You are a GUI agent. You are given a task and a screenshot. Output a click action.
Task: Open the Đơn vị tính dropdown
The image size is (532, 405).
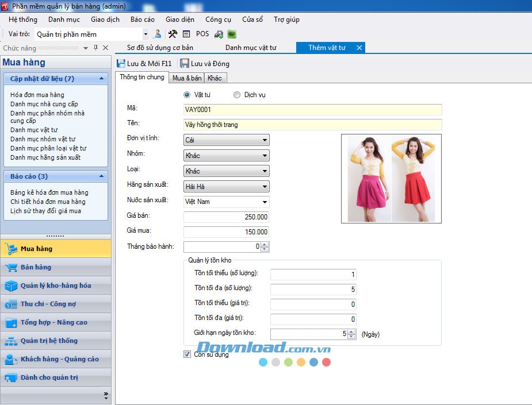[x=265, y=140]
